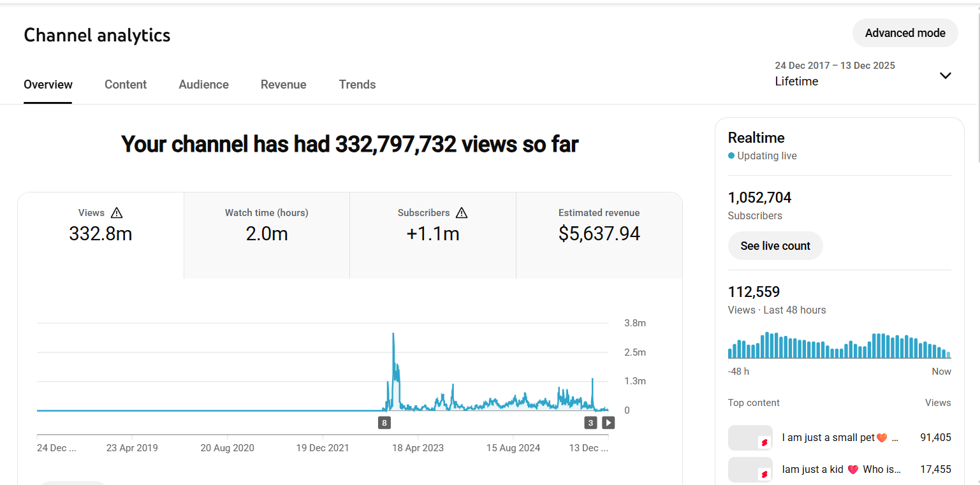Click the chart marker labeled 3

[590, 423]
